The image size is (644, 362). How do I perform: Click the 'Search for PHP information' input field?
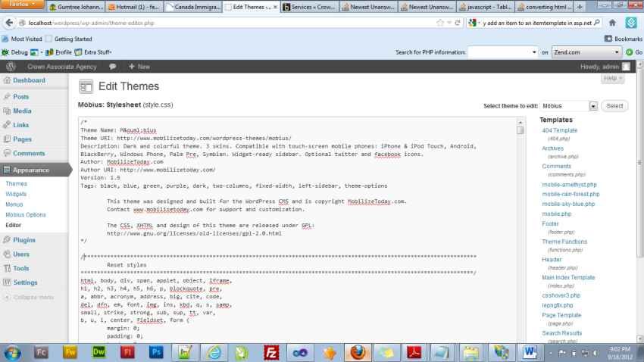coord(502,52)
